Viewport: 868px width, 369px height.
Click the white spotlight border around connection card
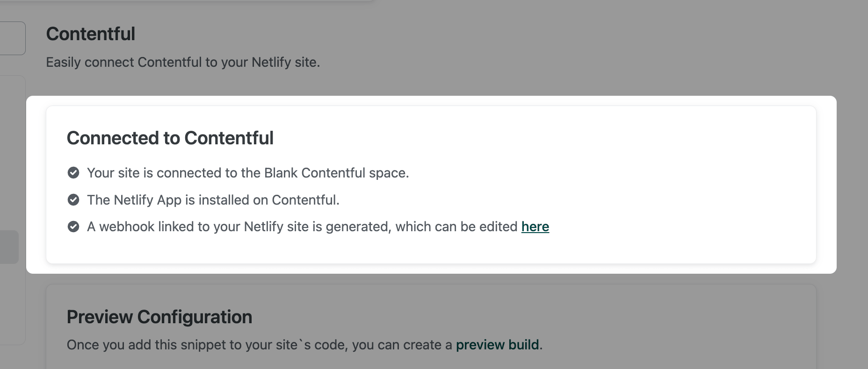[x=826, y=187]
